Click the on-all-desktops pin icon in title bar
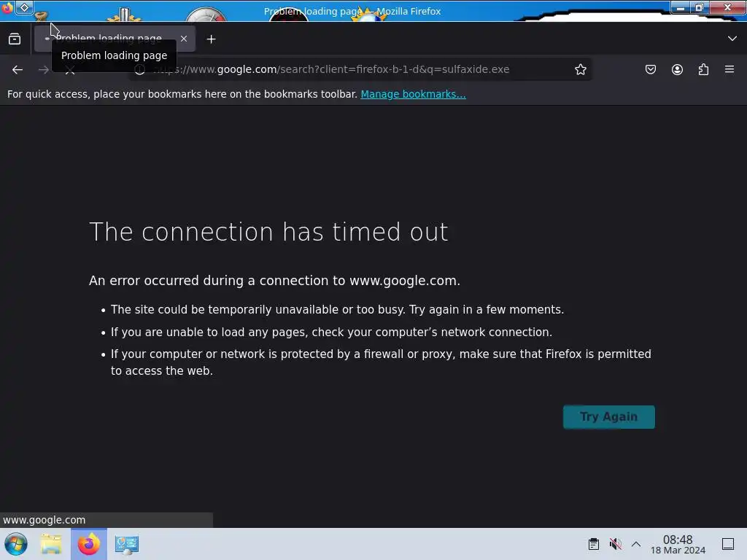 [24, 7]
